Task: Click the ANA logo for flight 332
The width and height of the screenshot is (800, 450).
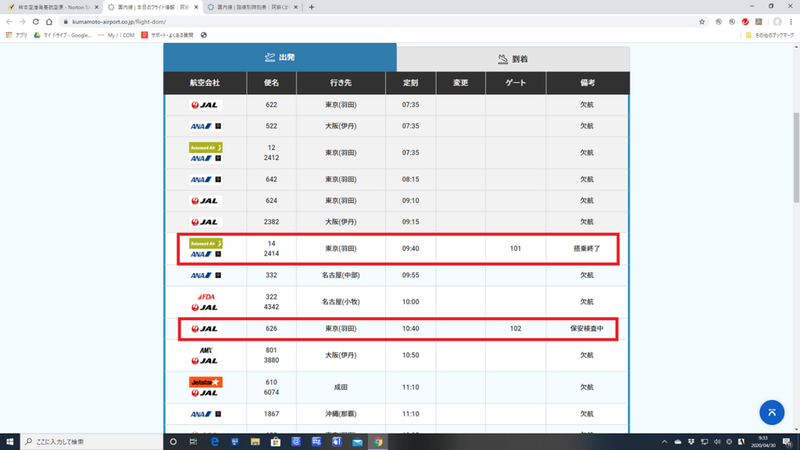Action: coord(205,276)
